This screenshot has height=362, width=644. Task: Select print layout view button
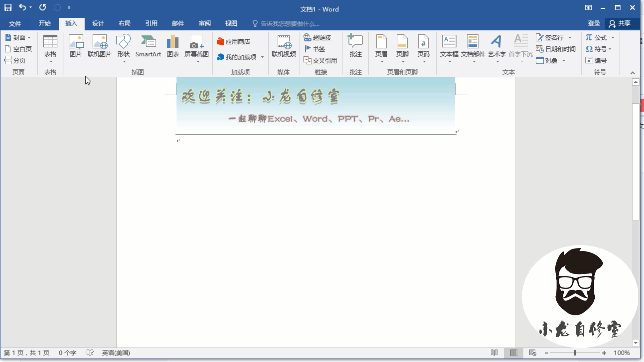click(513, 353)
